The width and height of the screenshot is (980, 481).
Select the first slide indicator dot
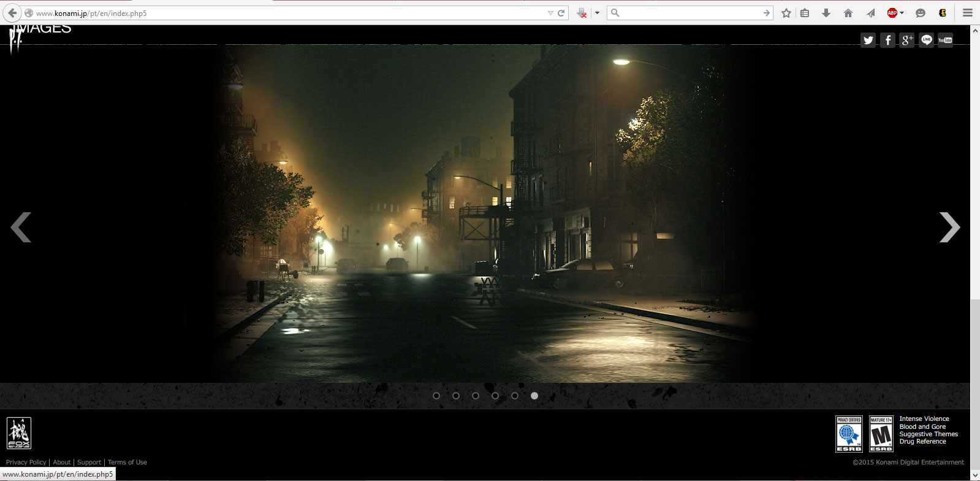tap(436, 396)
